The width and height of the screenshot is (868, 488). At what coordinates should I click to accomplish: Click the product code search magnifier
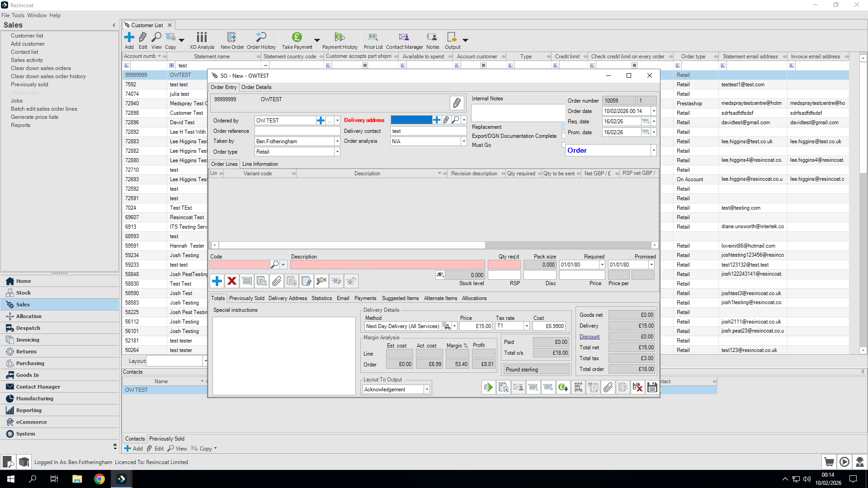(274, 265)
